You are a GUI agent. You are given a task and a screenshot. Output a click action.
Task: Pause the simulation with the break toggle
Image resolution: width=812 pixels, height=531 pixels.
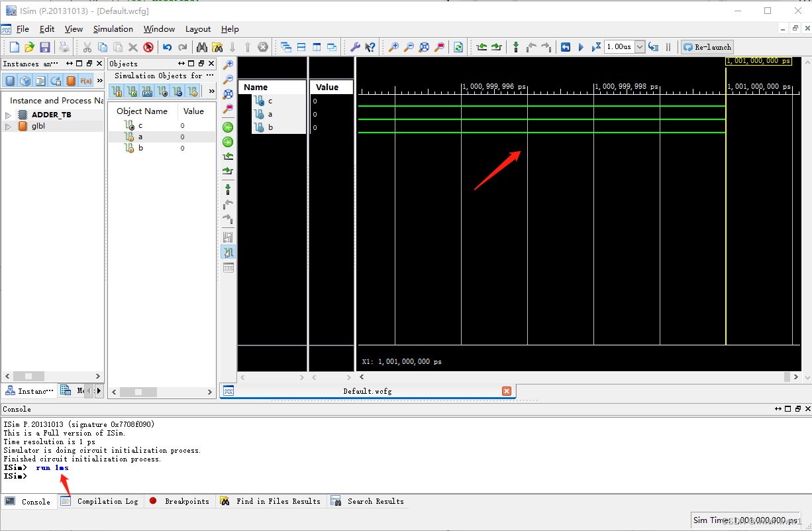(x=669, y=47)
